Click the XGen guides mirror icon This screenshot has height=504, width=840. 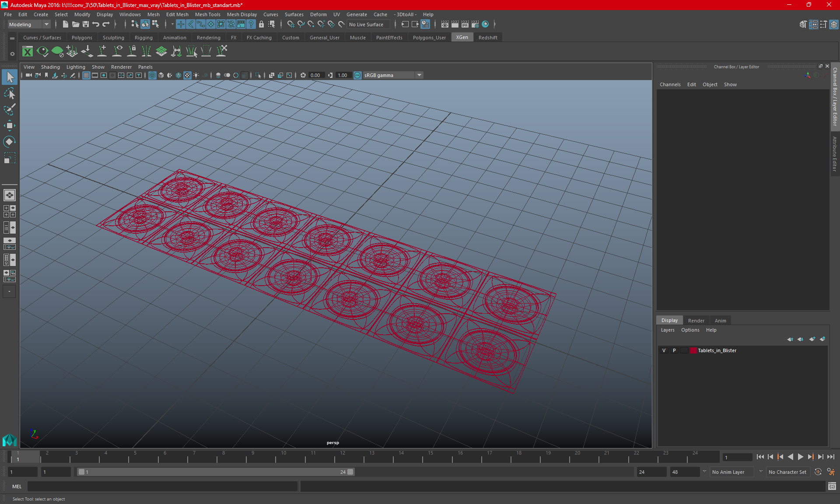click(147, 52)
